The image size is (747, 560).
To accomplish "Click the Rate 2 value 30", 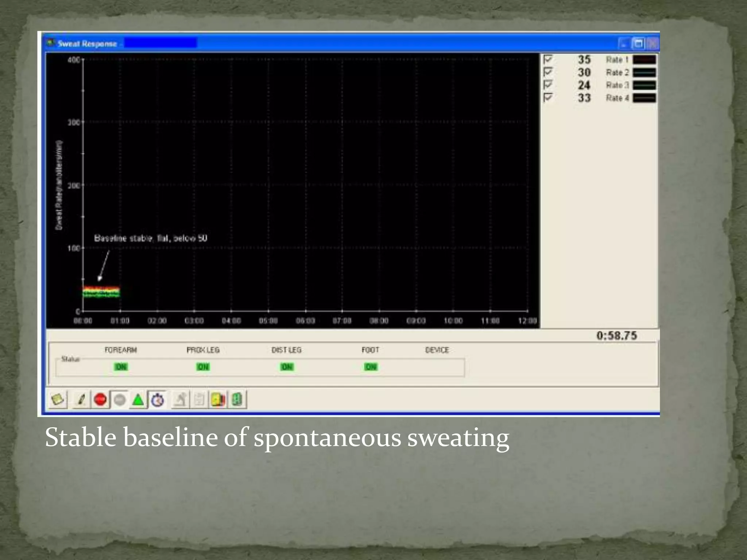I will point(584,72).
